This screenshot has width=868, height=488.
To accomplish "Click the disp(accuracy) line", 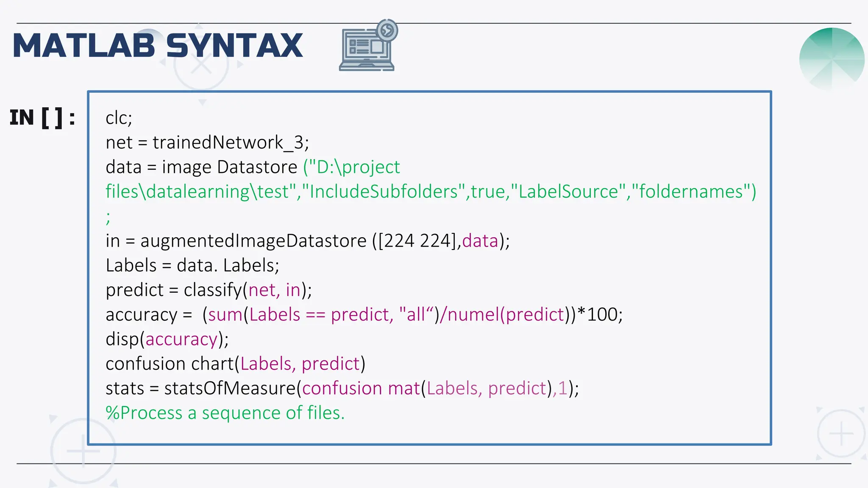I will click(x=167, y=339).
